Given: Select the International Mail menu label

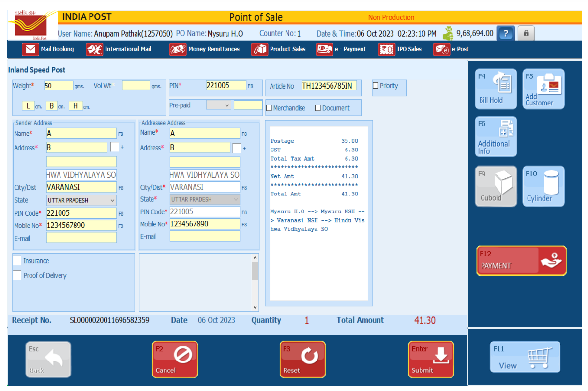Looking at the screenshot, I should 128,49.
